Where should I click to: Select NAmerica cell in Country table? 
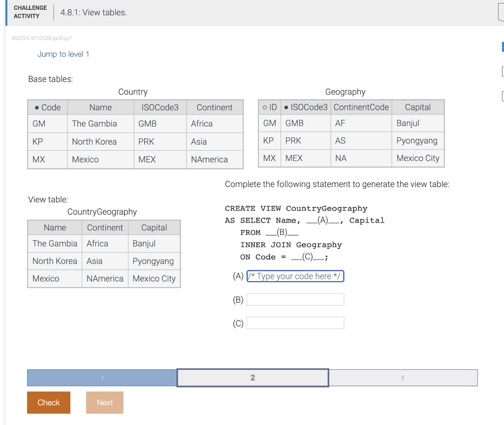pos(215,159)
